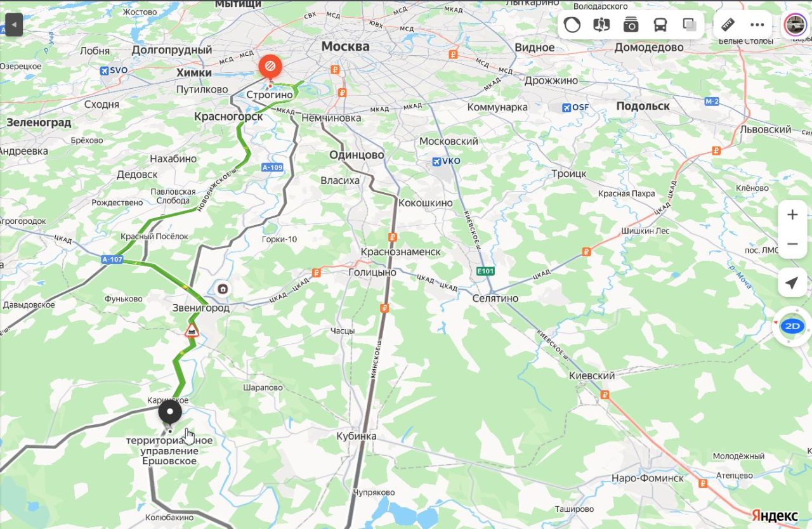Click the SVO airport icon
Viewport: 812px width, 529px height.
pos(105,70)
